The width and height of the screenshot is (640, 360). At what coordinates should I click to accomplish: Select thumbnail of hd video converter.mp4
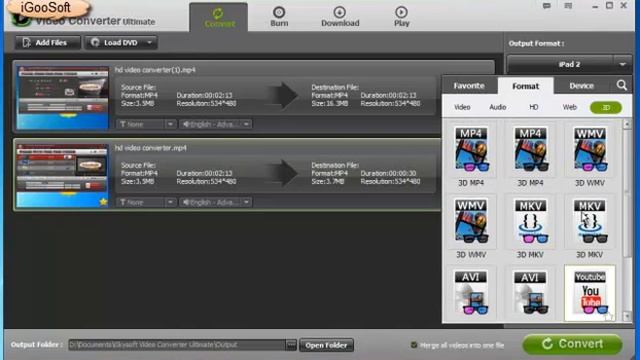coord(63,176)
